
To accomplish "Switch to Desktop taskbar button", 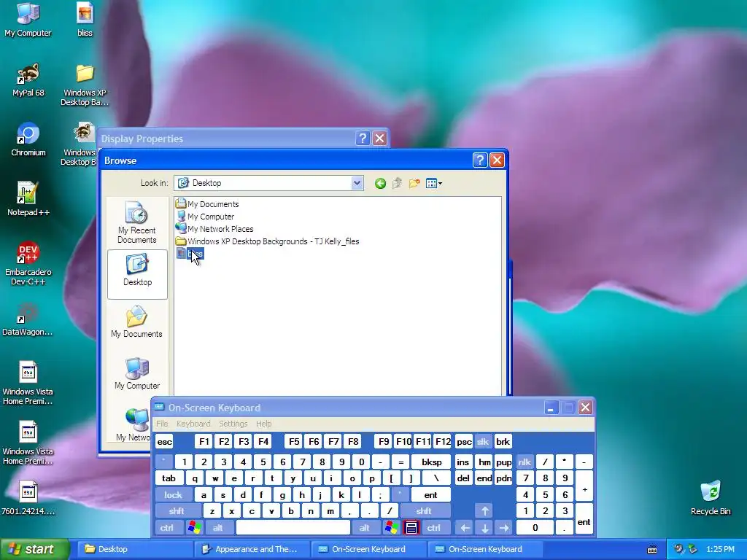I will click(133, 549).
